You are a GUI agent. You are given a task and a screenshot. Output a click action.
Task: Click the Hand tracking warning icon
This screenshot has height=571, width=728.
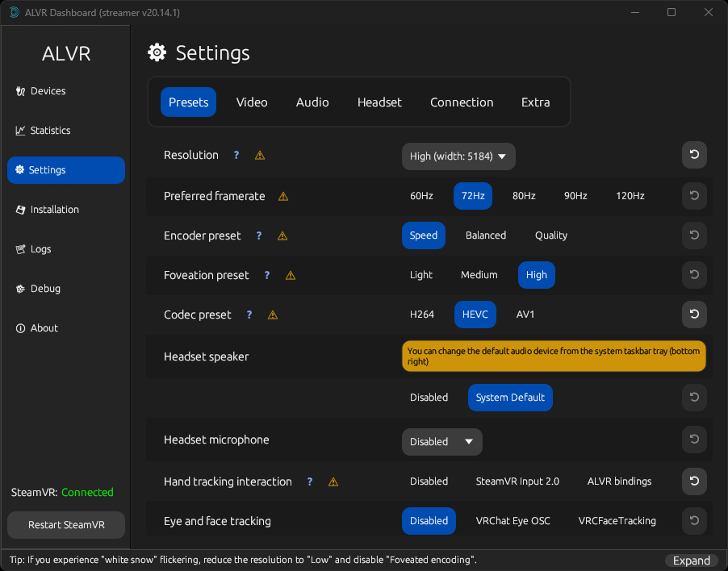point(333,482)
